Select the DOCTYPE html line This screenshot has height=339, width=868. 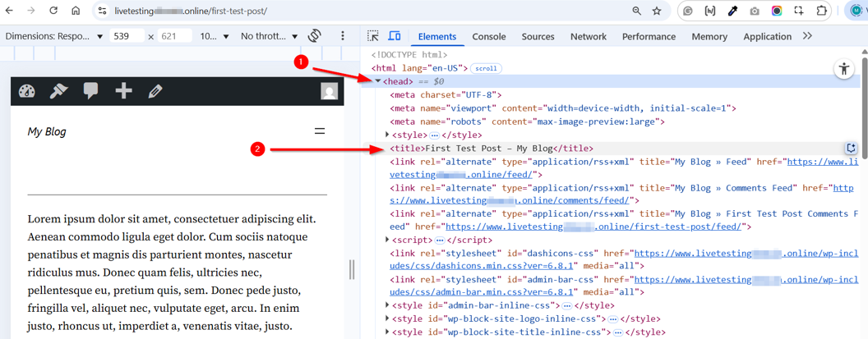tap(409, 55)
